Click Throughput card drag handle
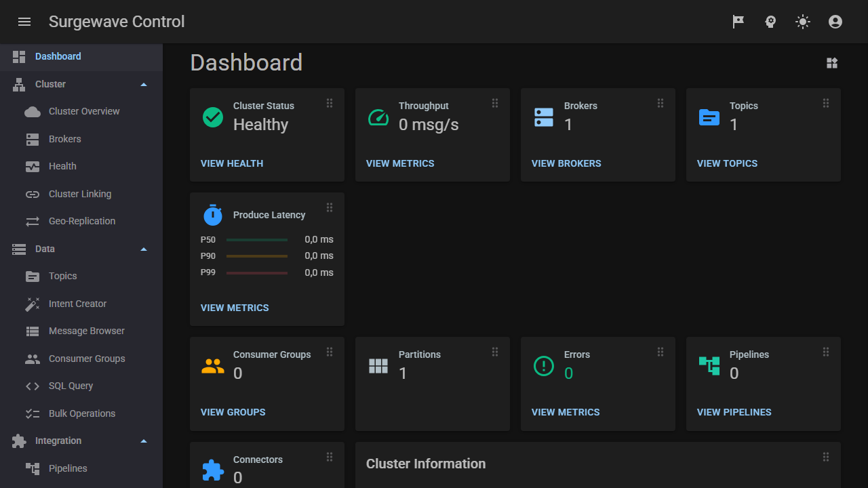Screen dimensions: 868x488 coord(495,103)
